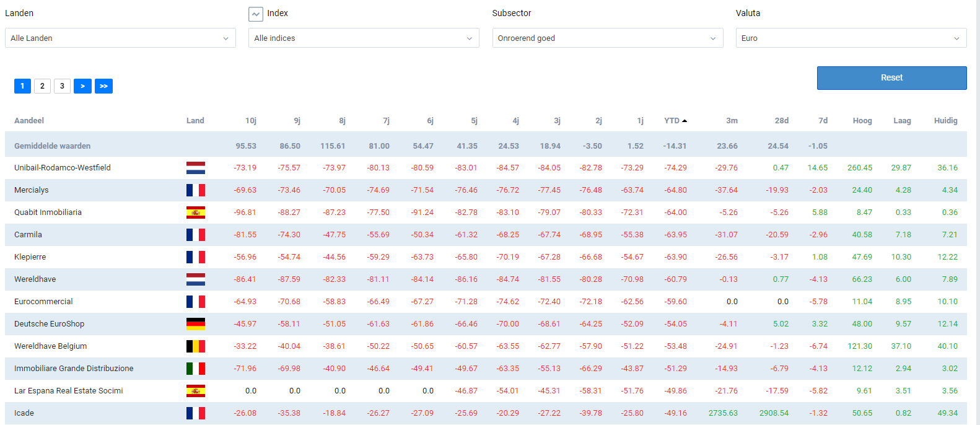Open the Landen dropdown 'Alle Landen'
Image resolution: width=980 pixels, height=425 pixels.
point(120,38)
